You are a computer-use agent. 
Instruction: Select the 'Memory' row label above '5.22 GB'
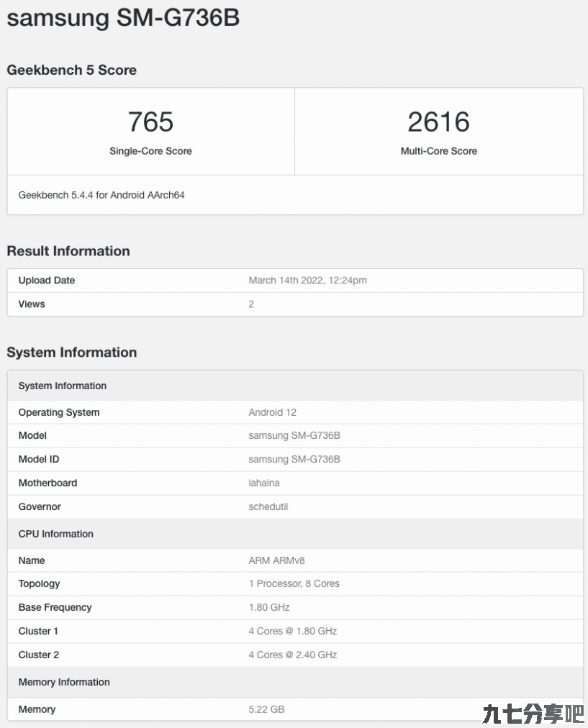[37, 709]
